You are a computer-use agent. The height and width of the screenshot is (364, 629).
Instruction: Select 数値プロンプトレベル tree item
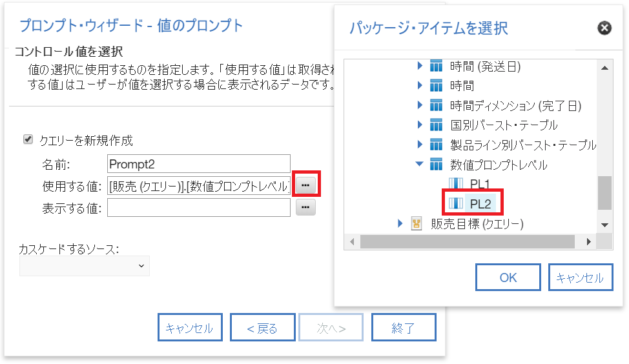pos(499,165)
